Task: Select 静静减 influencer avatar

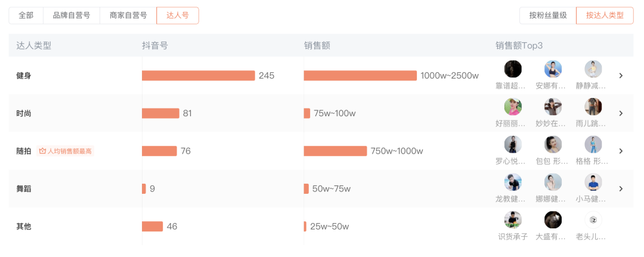Action: coord(593,69)
